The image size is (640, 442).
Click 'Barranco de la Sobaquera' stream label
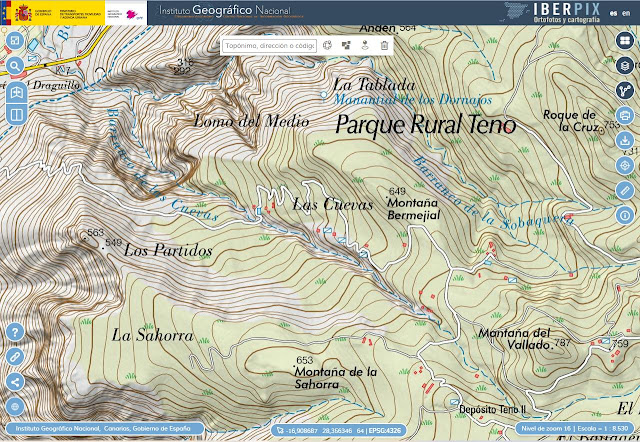pos(493,193)
